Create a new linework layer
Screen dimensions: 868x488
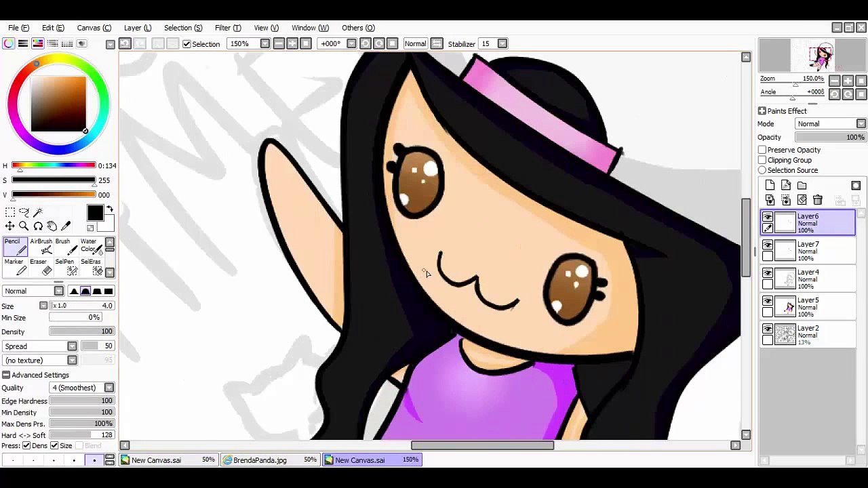pos(786,186)
